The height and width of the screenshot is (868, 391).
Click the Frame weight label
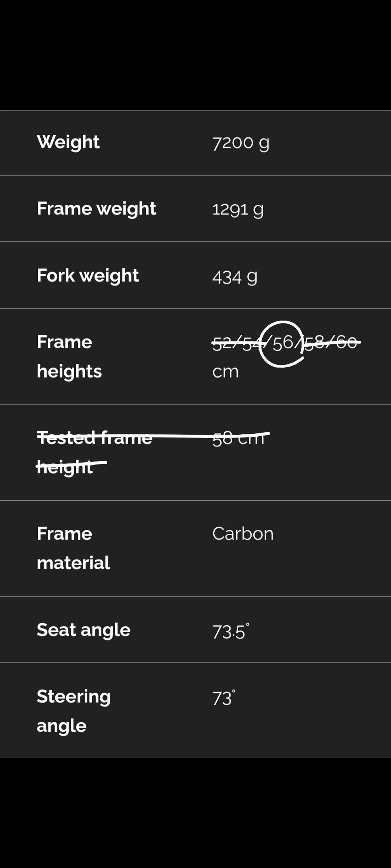(x=96, y=209)
